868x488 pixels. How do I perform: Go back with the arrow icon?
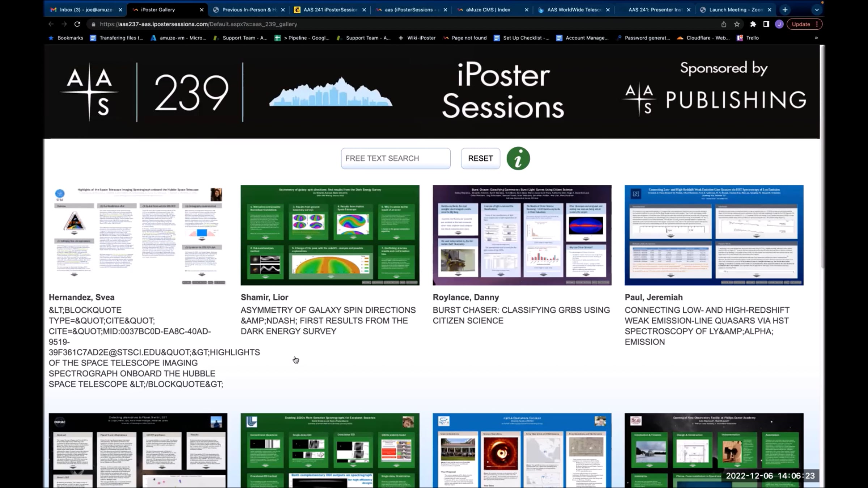[51, 24]
